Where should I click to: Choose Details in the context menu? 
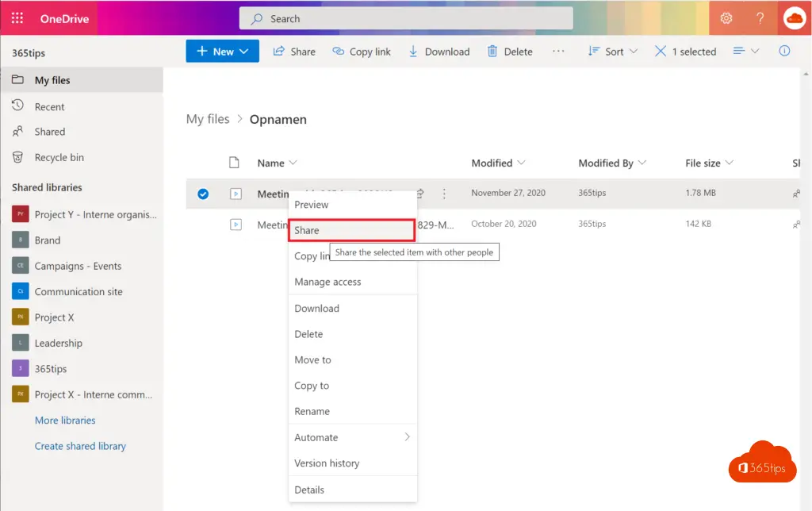click(353, 490)
